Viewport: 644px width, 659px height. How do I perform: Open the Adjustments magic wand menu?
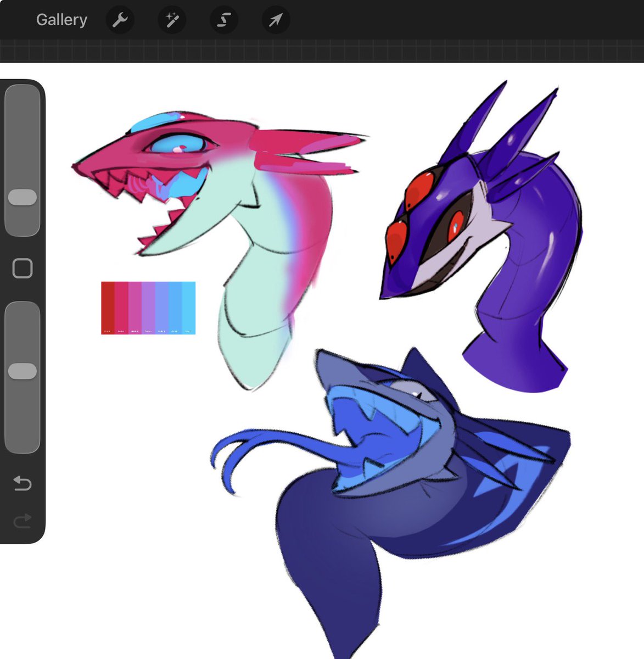(172, 20)
